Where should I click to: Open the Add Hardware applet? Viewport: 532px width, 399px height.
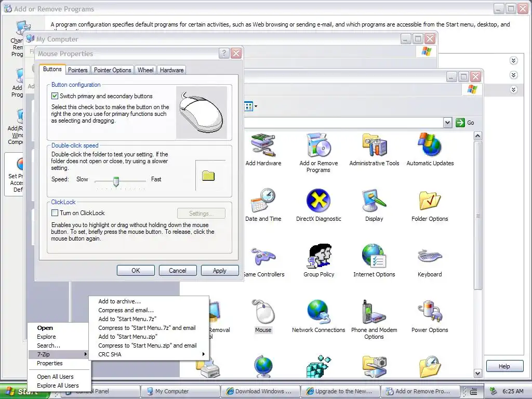[x=263, y=149]
